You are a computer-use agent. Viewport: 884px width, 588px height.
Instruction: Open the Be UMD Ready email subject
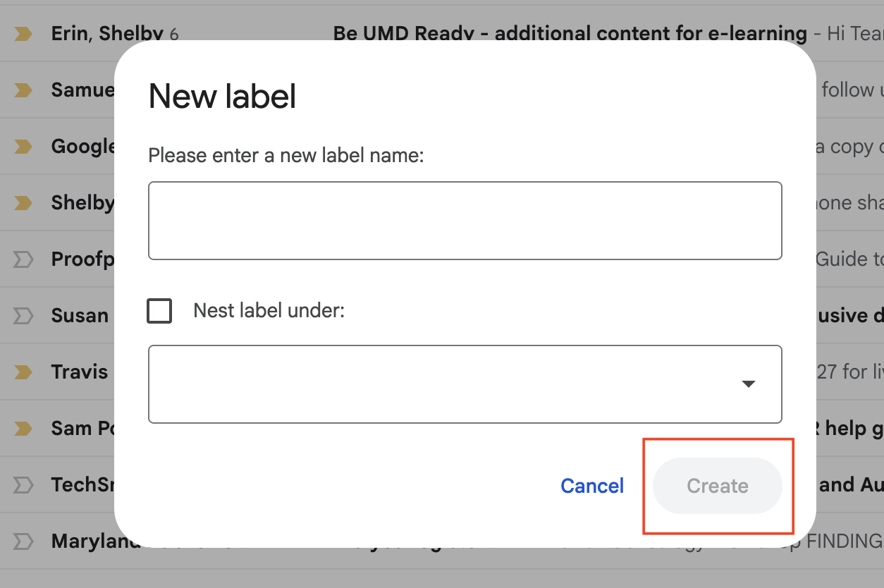click(x=570, y=33)
